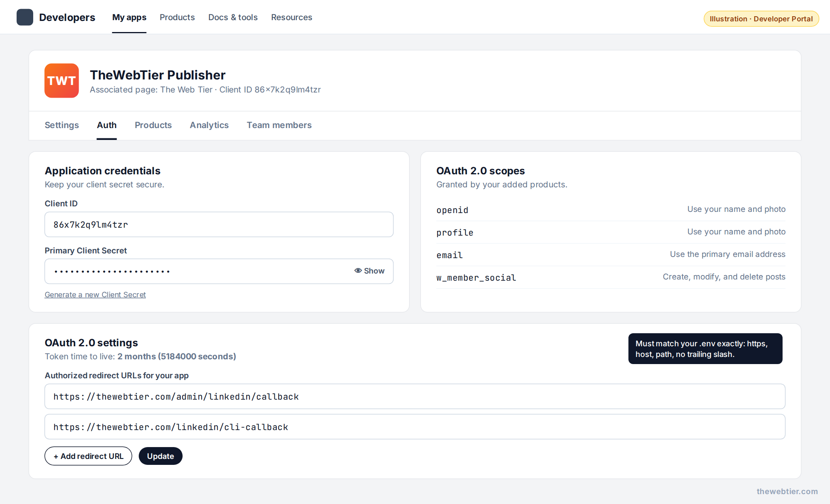The width and height of the screenshot is (830, 504).
Task: Edit the linkedin/cli-callback redirect URL
Action: [x=415, y=427]
